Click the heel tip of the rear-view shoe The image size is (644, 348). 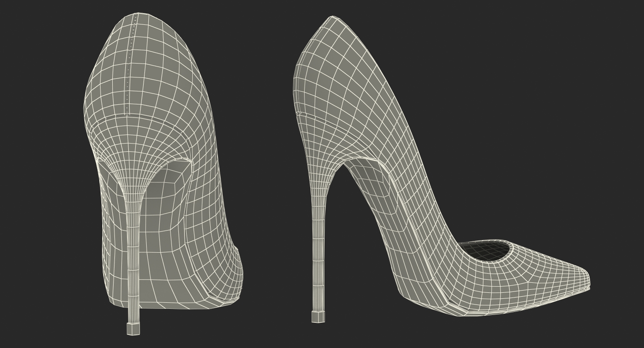click(133, 329)
